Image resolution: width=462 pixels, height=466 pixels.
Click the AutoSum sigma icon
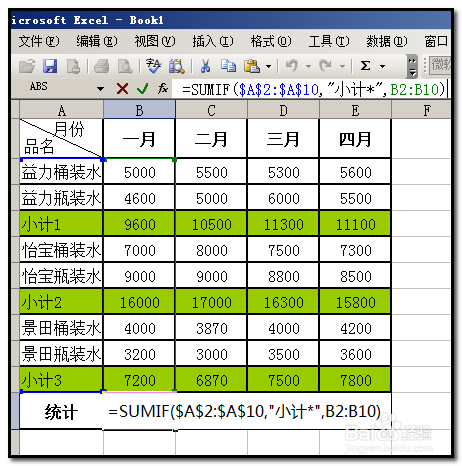[365, 66]
